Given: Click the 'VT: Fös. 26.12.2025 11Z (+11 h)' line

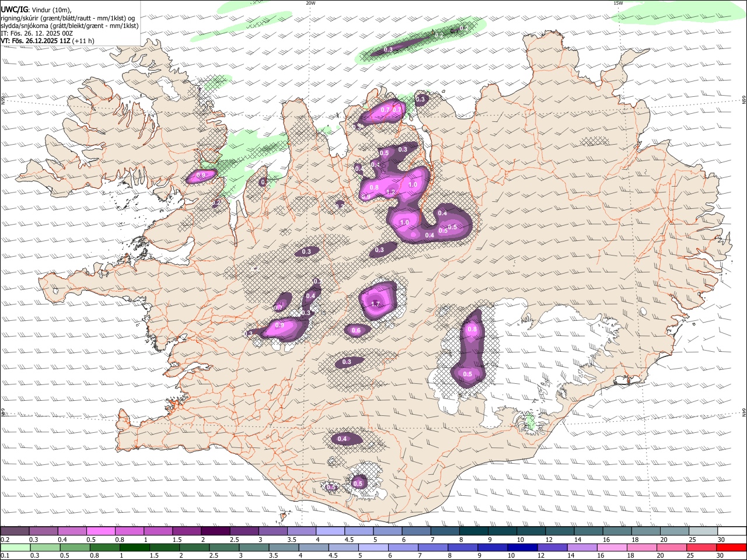Looking at the screenshot, I should coord(48,41).
